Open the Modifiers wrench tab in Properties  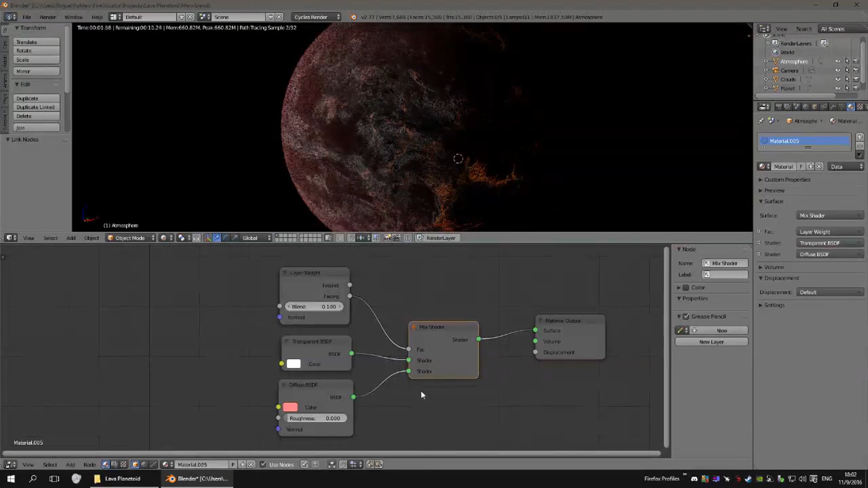pos(833,107)
